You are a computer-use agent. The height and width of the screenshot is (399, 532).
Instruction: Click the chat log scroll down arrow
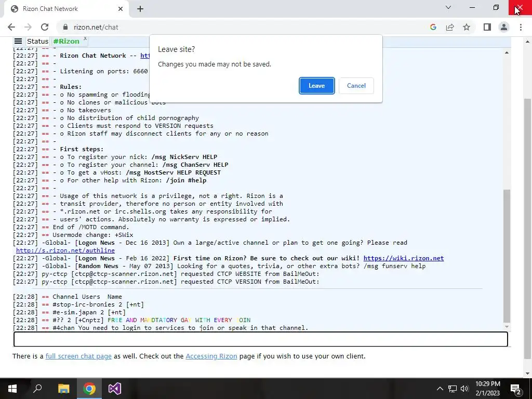click(x=507, y=327)
